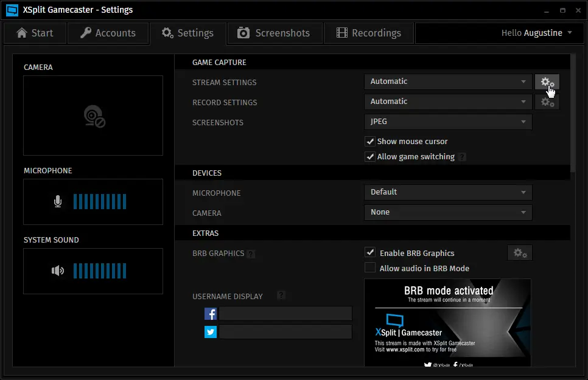
Task: Open the Microphone Default device dropdown
Action: 448,192
